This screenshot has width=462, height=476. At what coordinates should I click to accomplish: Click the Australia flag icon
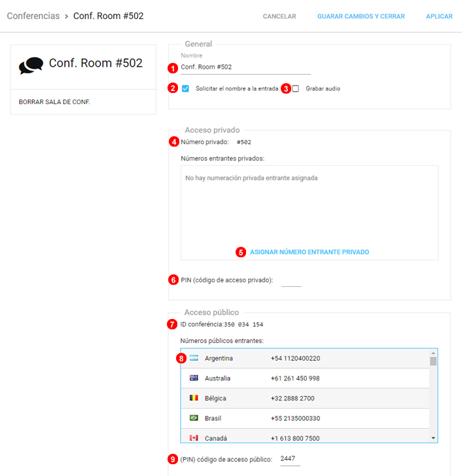point(194,378)
